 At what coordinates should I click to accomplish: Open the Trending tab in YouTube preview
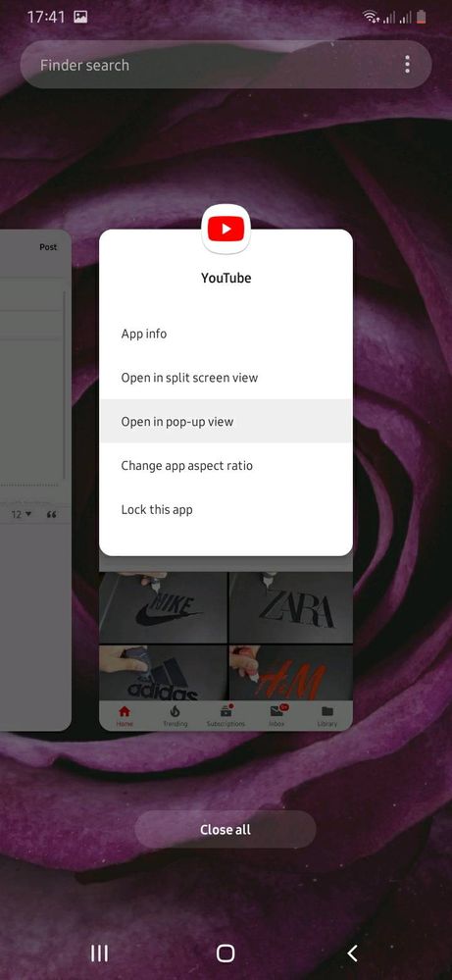pos(176,716)
